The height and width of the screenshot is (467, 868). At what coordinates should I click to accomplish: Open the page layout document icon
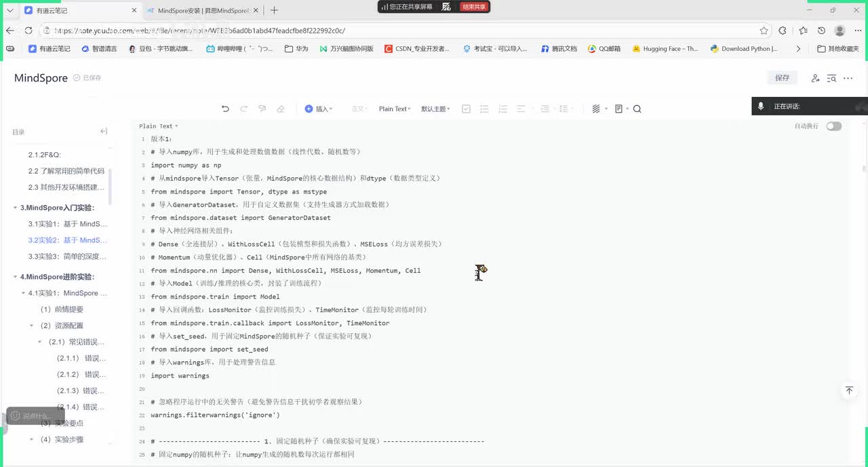point(620,109)
